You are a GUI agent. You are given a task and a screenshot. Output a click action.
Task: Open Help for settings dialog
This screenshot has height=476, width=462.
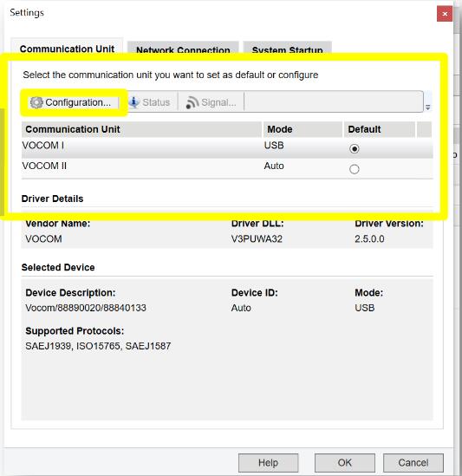(269, 463)
